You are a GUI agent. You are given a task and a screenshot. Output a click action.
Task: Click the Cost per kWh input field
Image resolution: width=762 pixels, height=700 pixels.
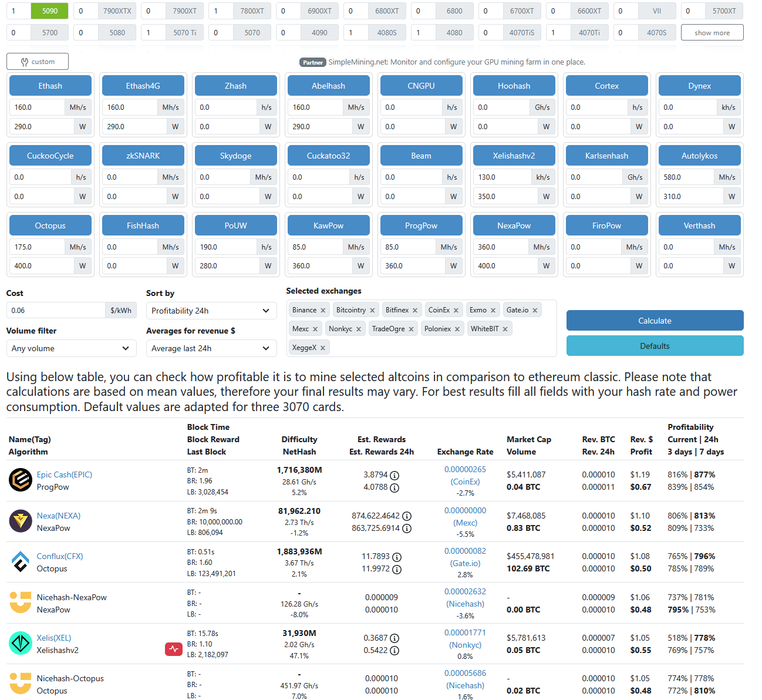[56, 311]
